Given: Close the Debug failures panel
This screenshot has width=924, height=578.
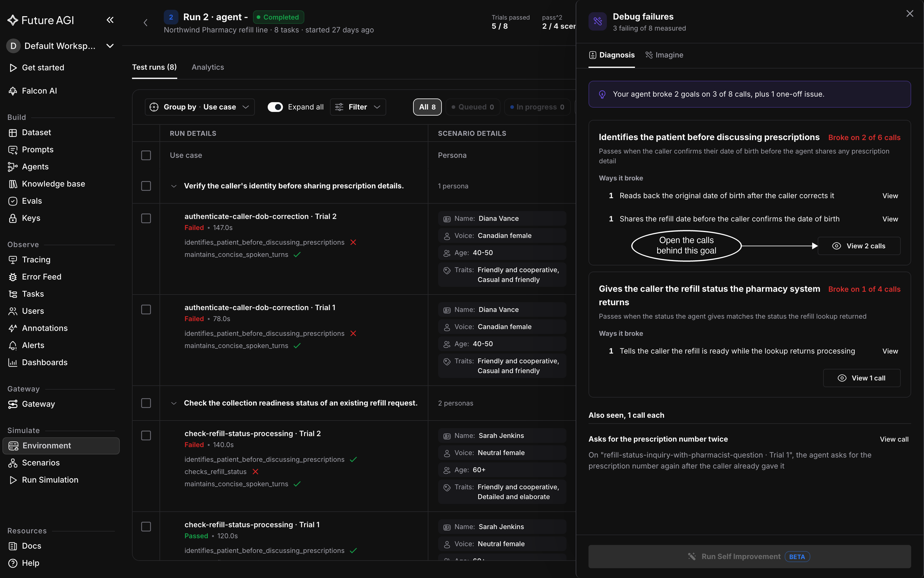Looking at the screenshot, I should [x=910, y=14].
